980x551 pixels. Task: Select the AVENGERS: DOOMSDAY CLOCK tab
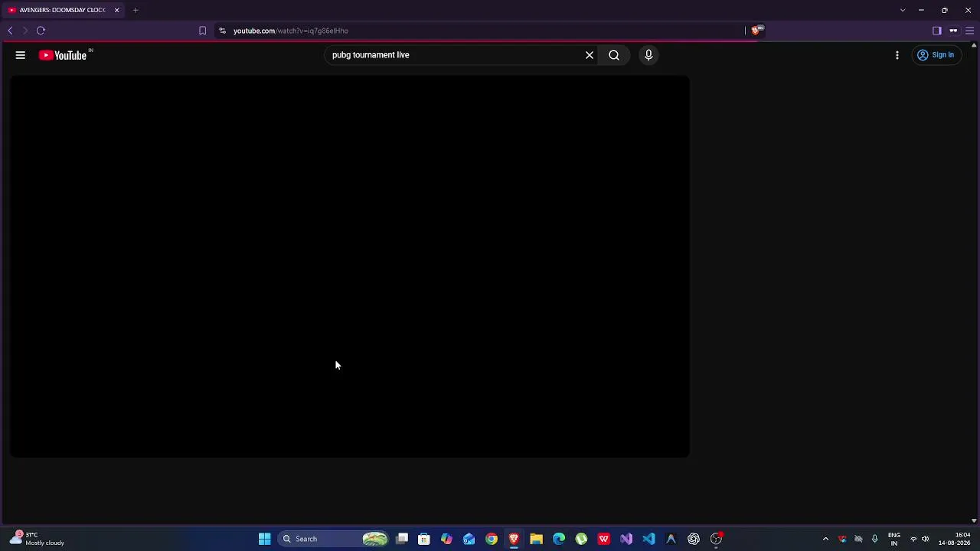point(63,10)
